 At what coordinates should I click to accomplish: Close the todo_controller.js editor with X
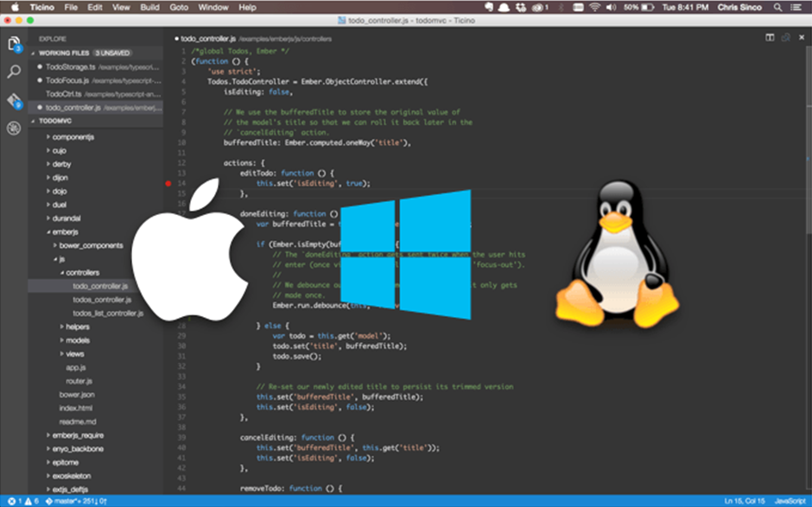[802, 37]
